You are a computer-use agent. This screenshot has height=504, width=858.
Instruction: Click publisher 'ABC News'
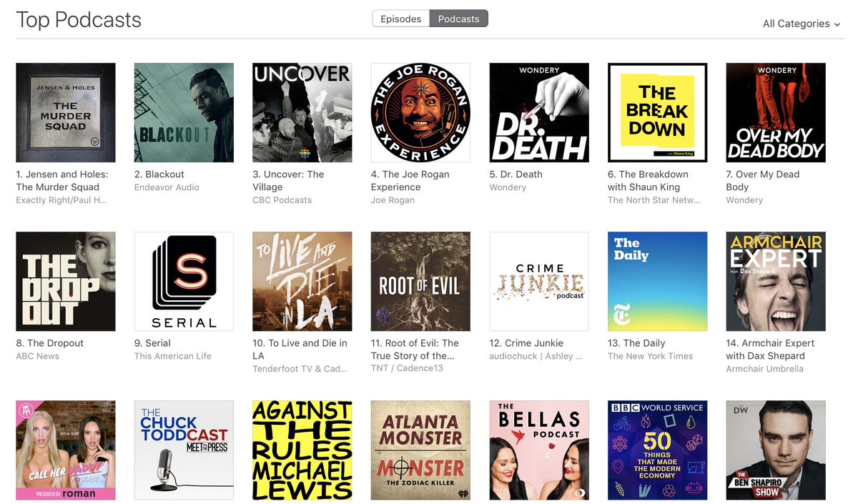(x=38, y=356)
